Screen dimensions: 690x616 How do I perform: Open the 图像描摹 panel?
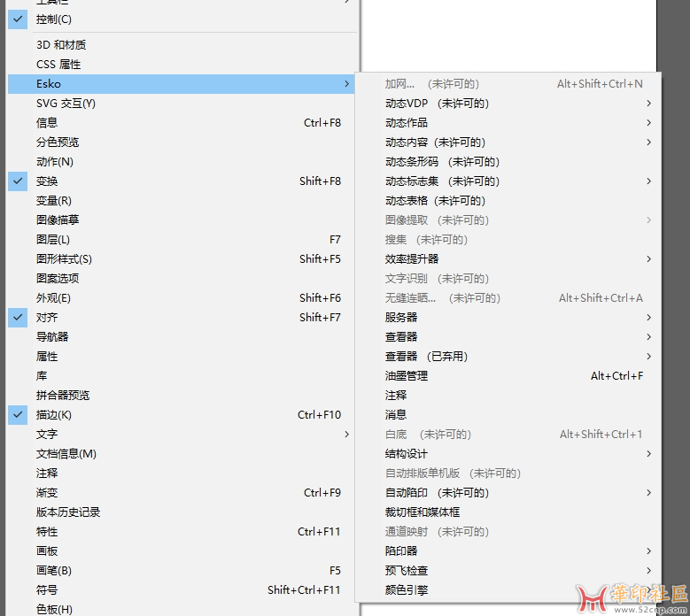click(181, 219)
